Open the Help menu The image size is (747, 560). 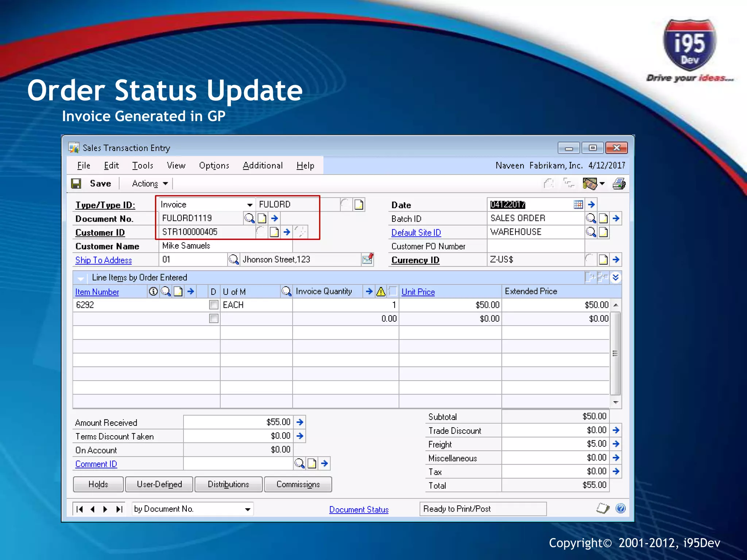coord(305,166)
